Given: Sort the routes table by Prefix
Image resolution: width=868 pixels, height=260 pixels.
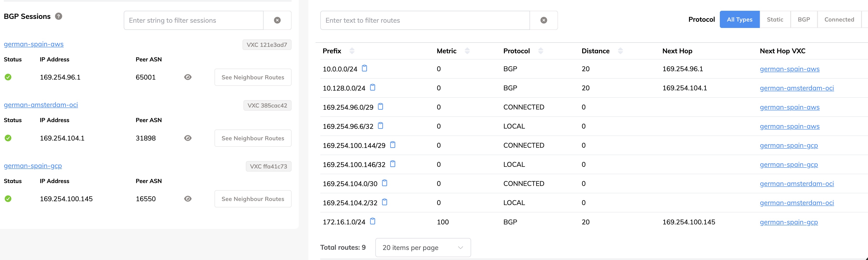Looking at the screenshot, I should click(352, 51).
